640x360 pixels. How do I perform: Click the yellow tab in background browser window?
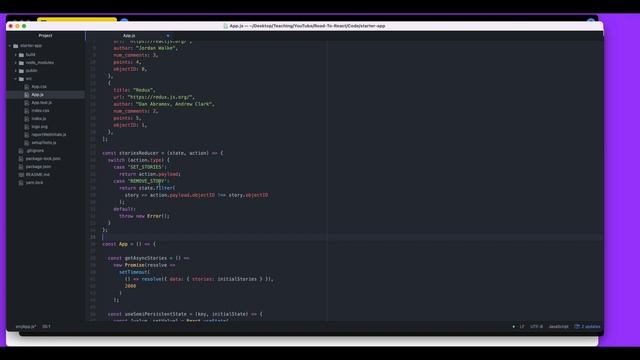77,20
